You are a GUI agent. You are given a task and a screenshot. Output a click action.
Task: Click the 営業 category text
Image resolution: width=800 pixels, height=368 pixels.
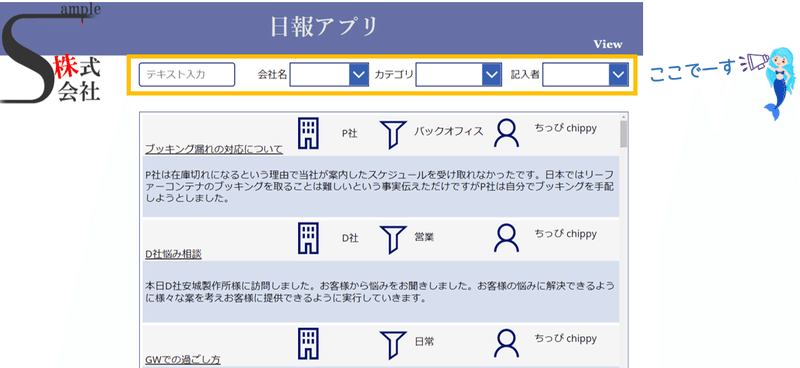click(424, 237)
